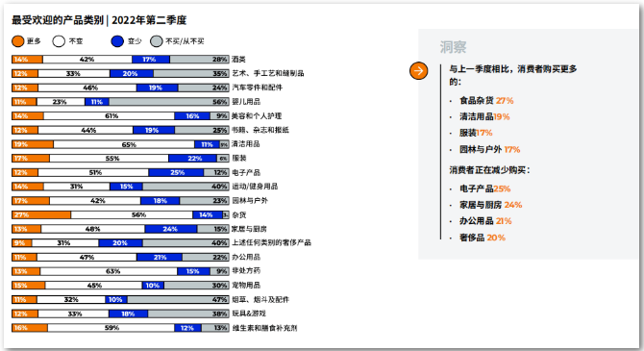Click the orange 9% segment in 奢侈产品 bar
The image size is (644, 351).
[22, 243]
